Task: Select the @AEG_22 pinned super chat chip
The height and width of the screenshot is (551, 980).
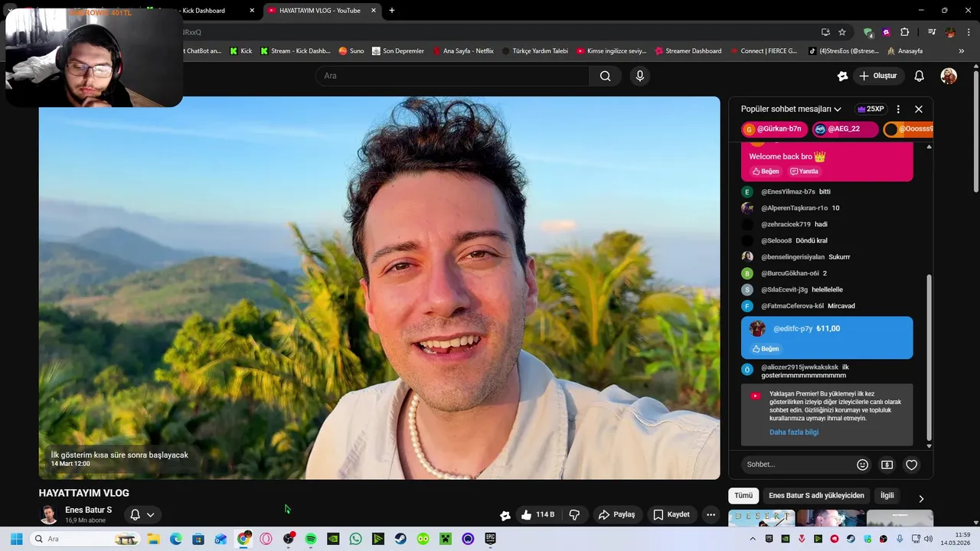Action: click(x=844, y=129)
